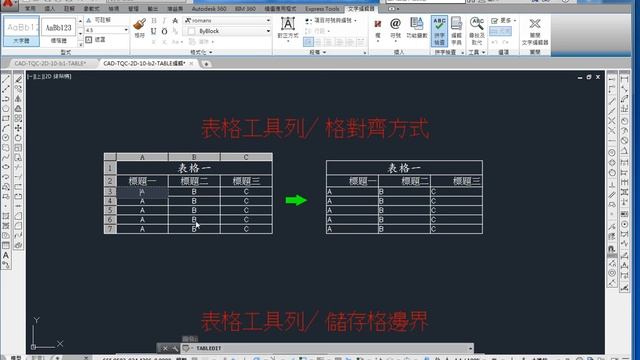Open the Edit Dictionaries (編輯字典) tool
This screenshot has width=640, height=360.
tap(456, 31)
